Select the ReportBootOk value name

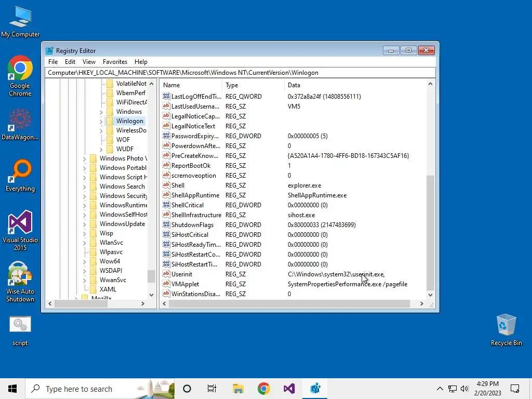tap(191, 166)
